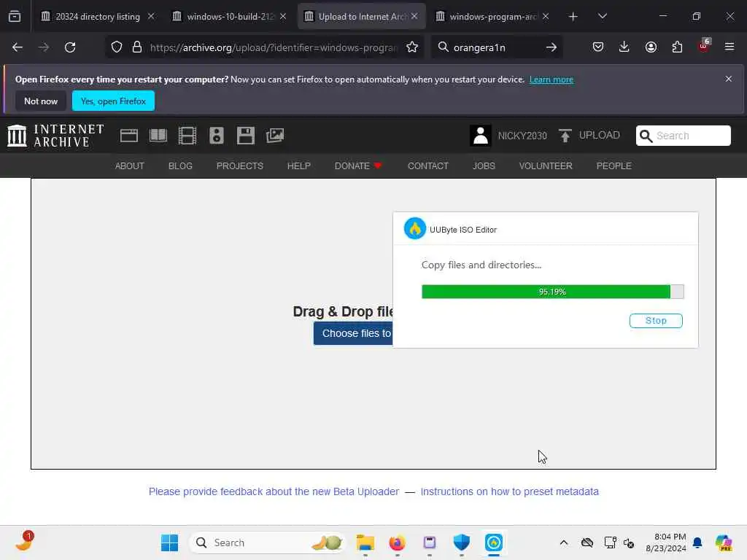Image resolution: width=747 pixels, height=560 pixels.
Task: Open the Pocket save icon
Action: click(x=598, y=47)
